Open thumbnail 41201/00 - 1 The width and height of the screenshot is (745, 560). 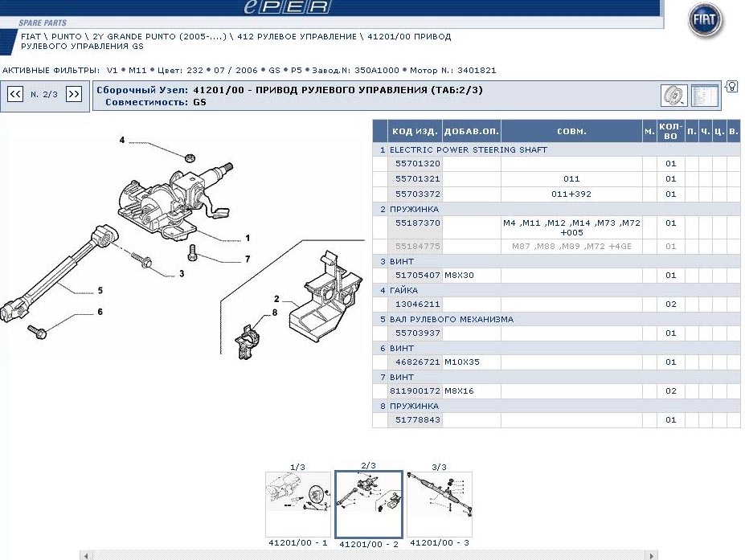(x=297, y=504)
